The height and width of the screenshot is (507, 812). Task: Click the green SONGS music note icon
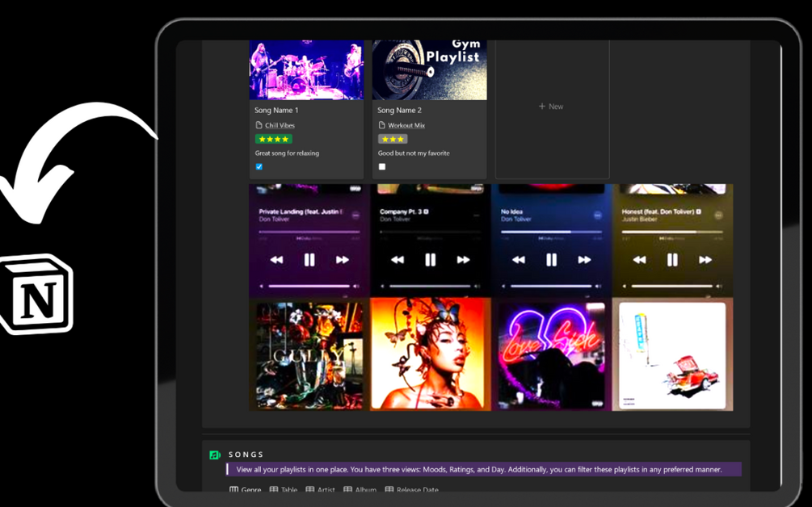click(214, 455)
